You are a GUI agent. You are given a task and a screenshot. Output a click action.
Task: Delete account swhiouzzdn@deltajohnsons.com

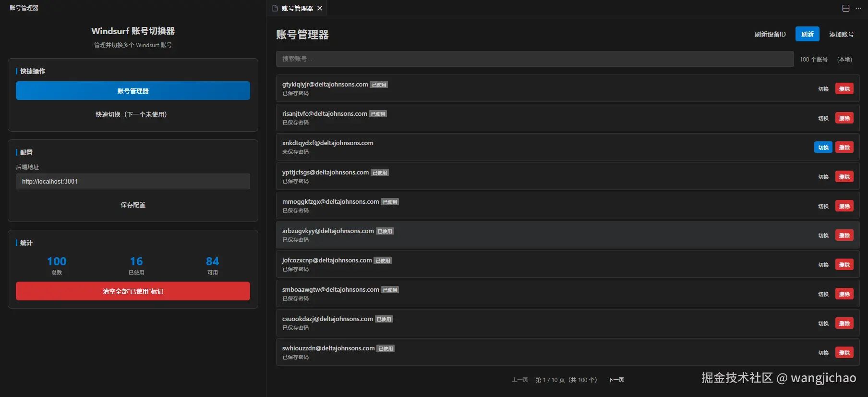pyautogui.click(x=844, y=353)
